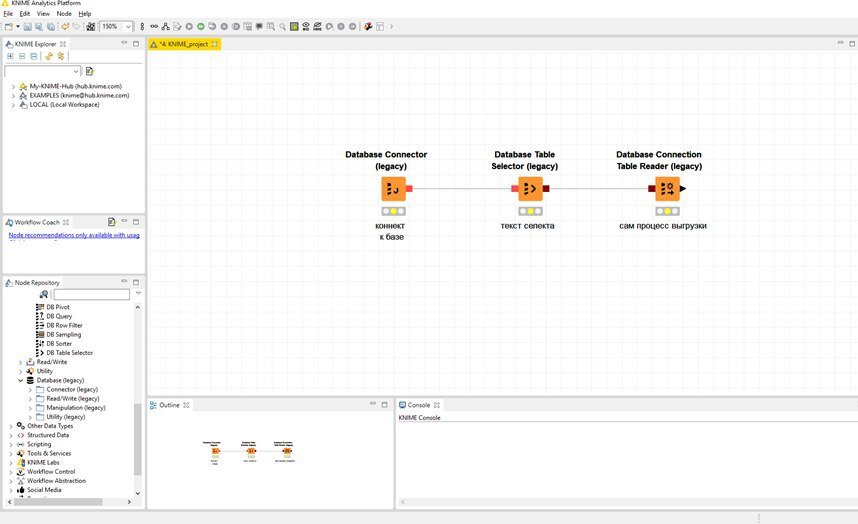
Task: Expand the Connector (legacy) folder
Action: click(x=30, y=390)
